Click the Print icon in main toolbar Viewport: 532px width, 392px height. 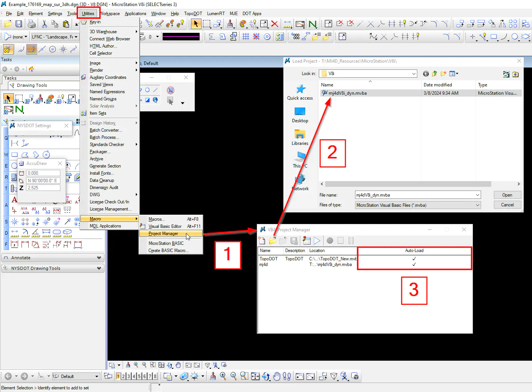coord(32,24)
